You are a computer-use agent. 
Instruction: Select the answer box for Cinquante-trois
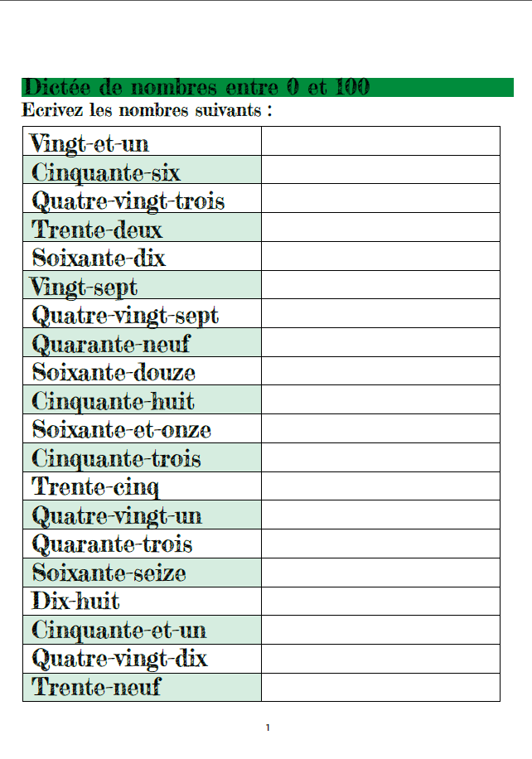(x=380, y=457)
